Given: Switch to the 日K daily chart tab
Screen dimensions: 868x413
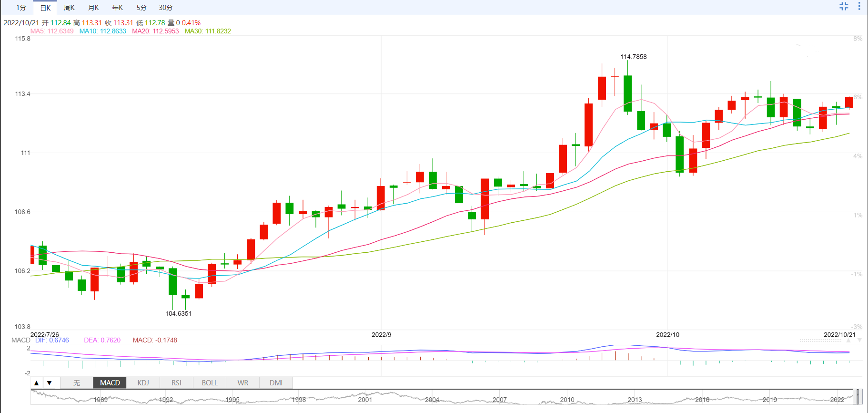Looking at the screenshot, I should pos(45,8).
